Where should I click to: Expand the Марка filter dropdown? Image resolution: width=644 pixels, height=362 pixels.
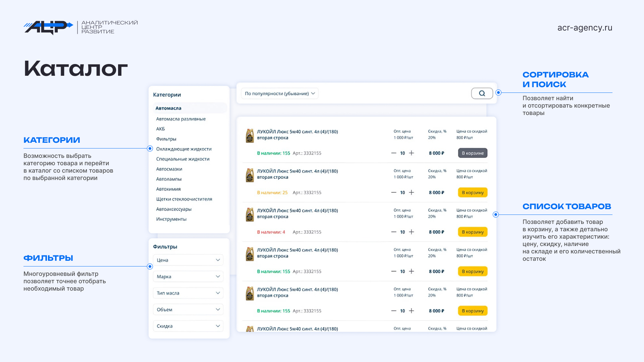coord(188,277)
